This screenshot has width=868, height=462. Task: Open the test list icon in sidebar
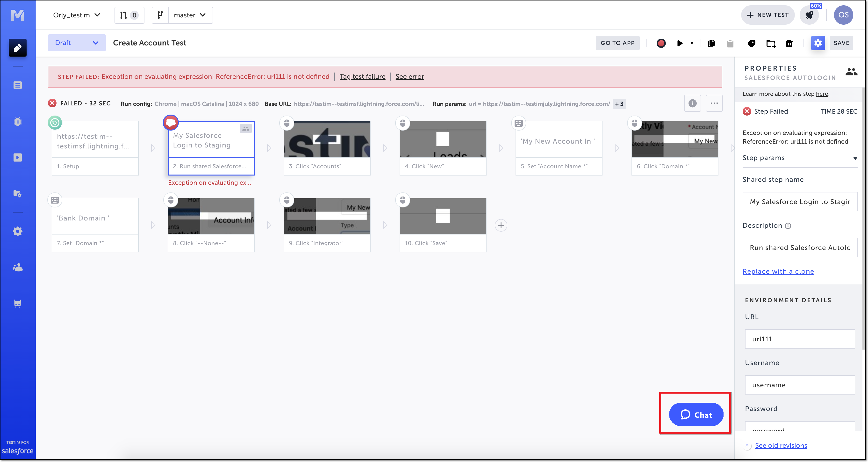pyautogui.click(x=18, y=85)
